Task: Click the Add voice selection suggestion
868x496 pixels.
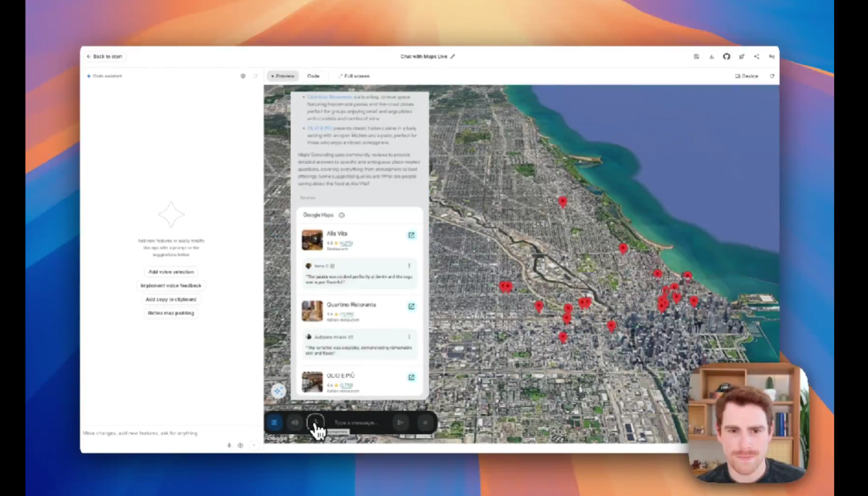Action: (x=170, y=272)
